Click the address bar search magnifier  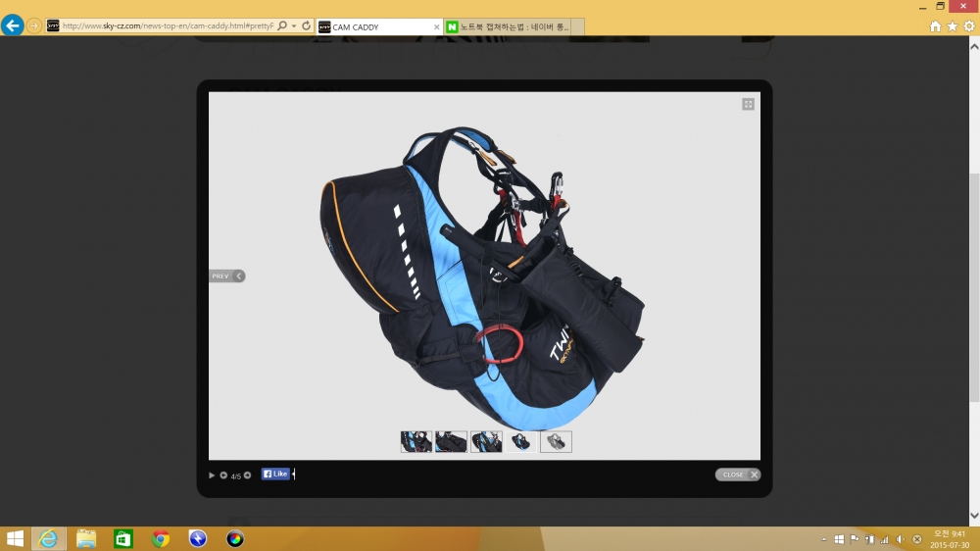coord(282,25)
